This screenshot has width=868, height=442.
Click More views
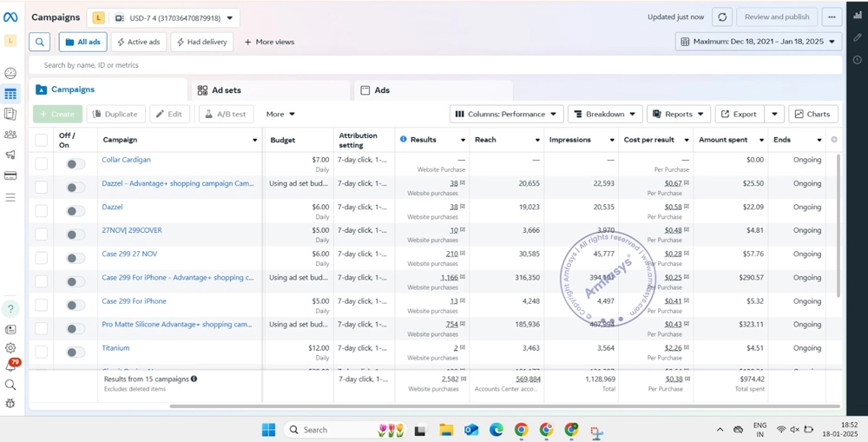[x=269, y=42]
